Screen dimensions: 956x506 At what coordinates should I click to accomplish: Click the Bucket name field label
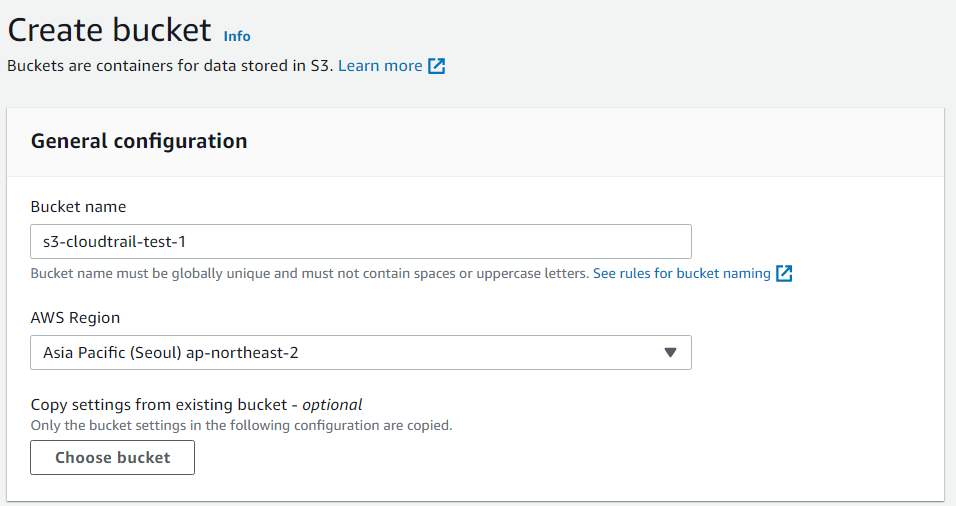coord(79,207)
